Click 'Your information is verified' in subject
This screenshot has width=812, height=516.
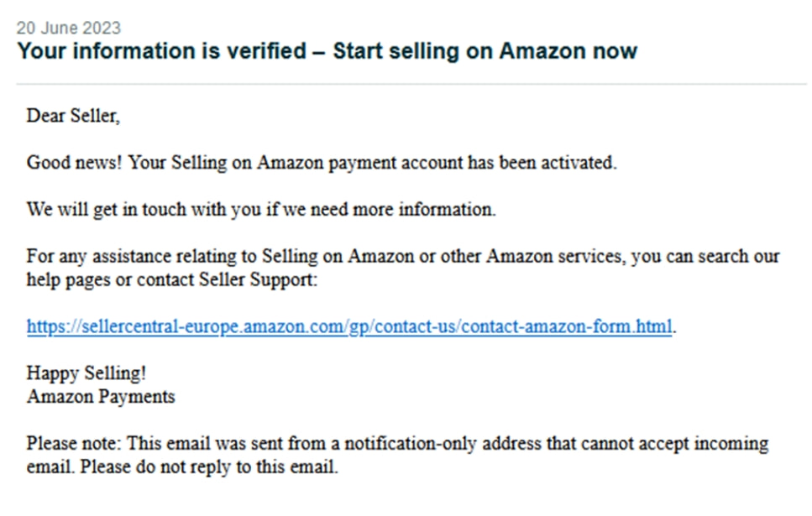click(x=161, y=51)
